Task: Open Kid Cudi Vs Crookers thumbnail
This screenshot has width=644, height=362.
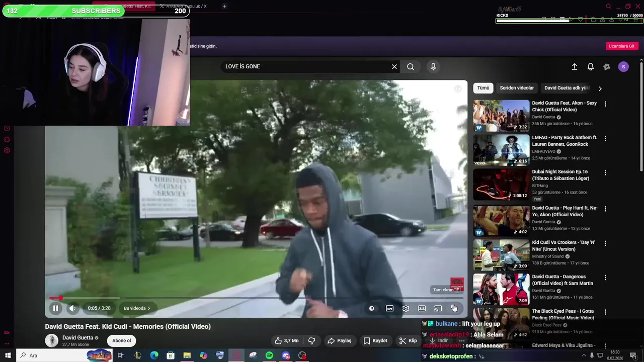Action: [x=501, y=255]
